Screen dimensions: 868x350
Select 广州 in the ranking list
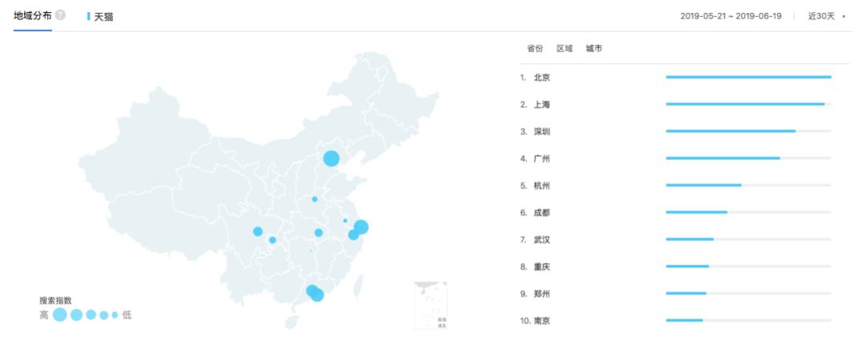542,159
